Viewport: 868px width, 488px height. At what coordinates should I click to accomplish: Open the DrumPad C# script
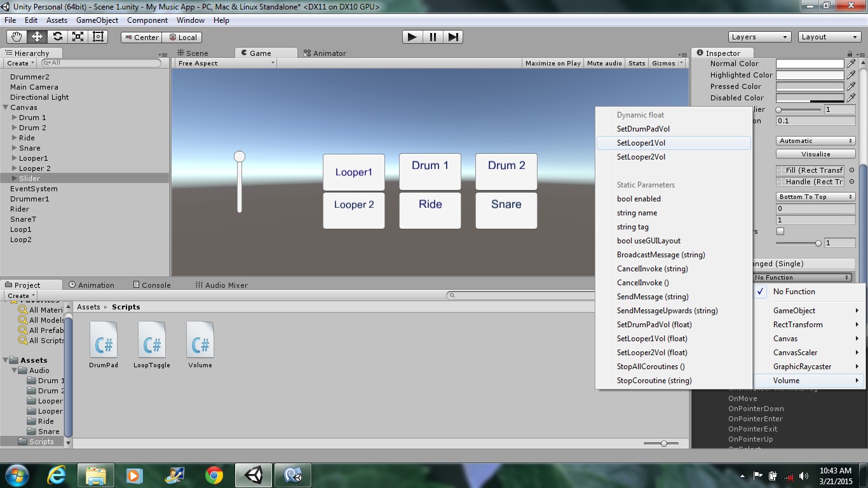click(x=104, y=344)
